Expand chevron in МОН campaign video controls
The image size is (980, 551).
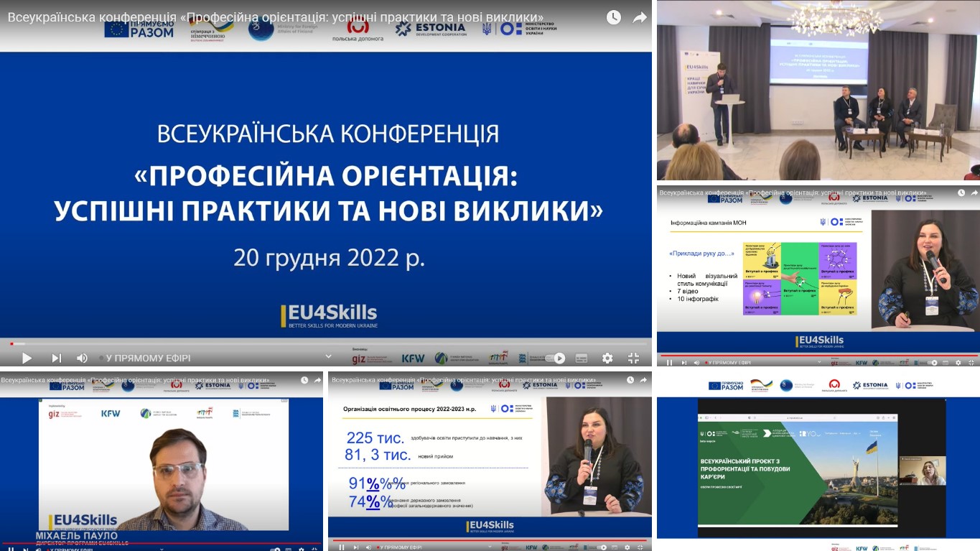819,361
